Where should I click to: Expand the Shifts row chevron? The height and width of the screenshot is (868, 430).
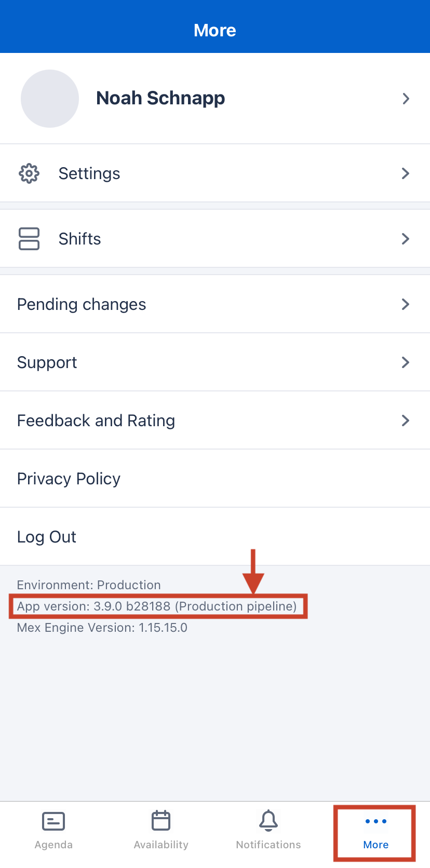[x=406, y=239]
